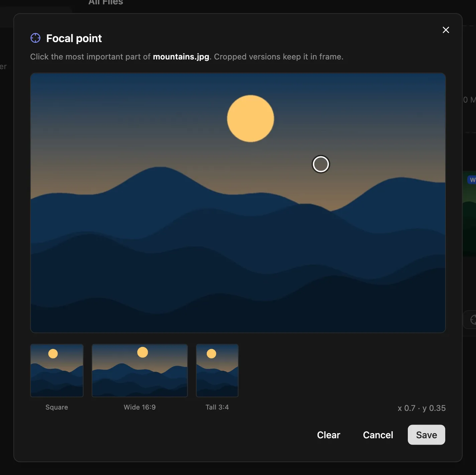Click the crosshair icon beside Focal point title

click(35, 38)
